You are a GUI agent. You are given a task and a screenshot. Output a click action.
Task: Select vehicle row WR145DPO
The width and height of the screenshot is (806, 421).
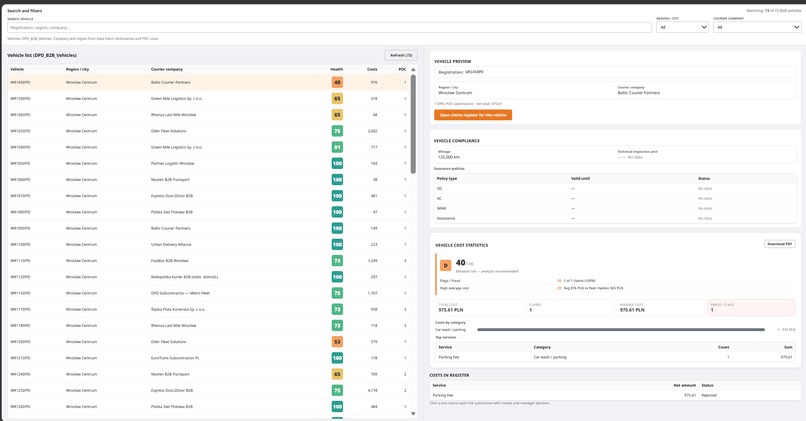coord(208,82)
